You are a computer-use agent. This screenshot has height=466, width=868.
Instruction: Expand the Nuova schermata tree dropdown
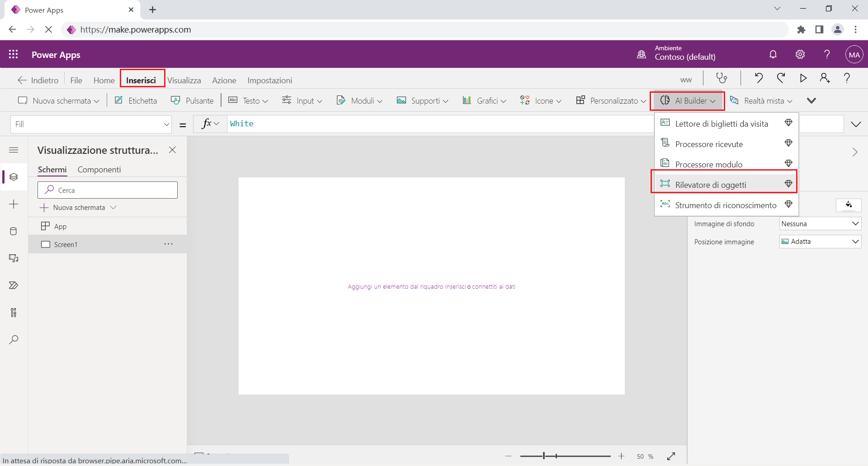[113, 207]
